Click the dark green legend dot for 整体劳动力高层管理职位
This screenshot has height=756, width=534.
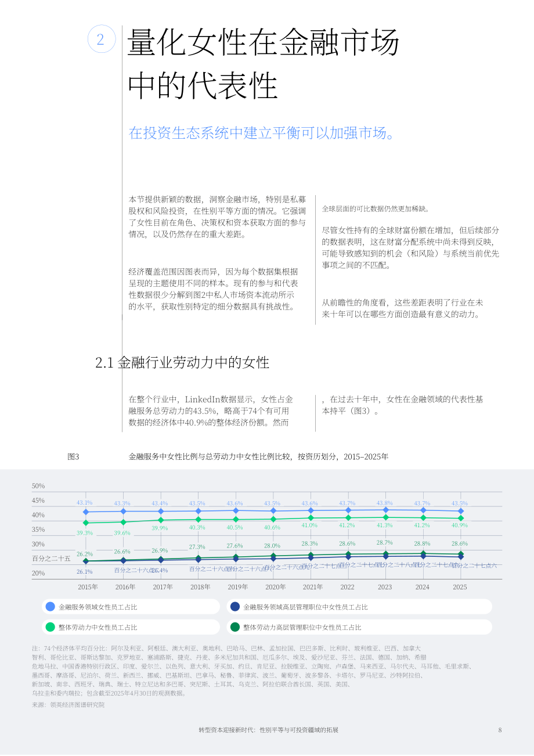point(234,627)
